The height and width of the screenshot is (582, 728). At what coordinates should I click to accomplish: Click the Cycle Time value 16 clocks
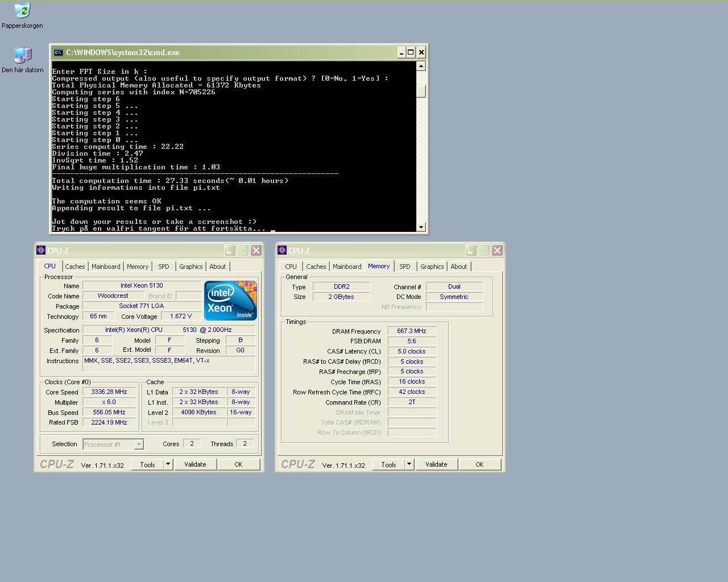[412, 381]
